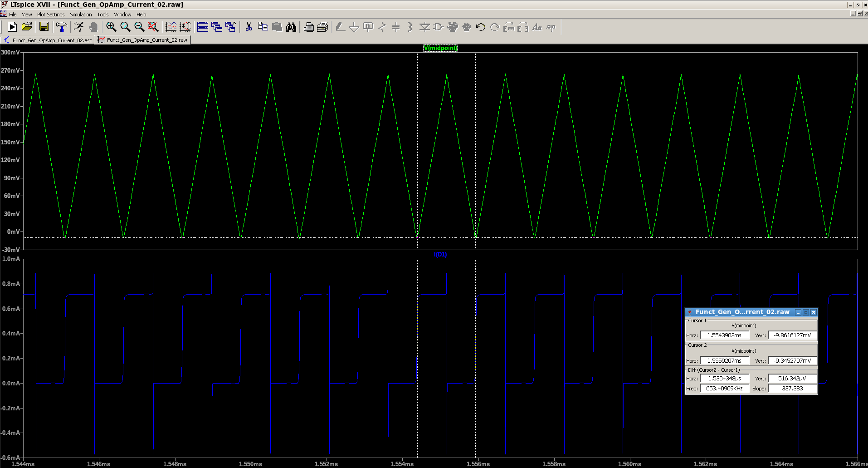Click the I(D1) trace label
Image resolution: width=868 pixels, height=468 pixels.
[x=440, y=255]
